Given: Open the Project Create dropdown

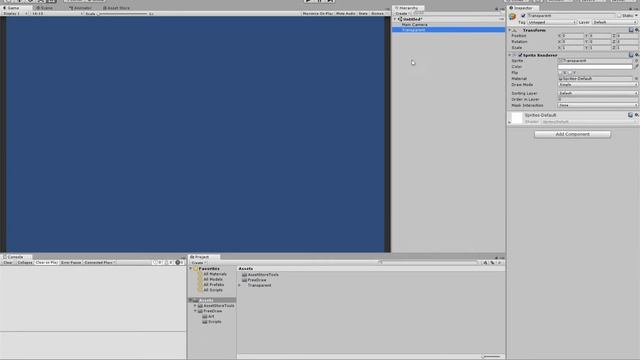Looking at the screenshot, I should click(198, 263).
